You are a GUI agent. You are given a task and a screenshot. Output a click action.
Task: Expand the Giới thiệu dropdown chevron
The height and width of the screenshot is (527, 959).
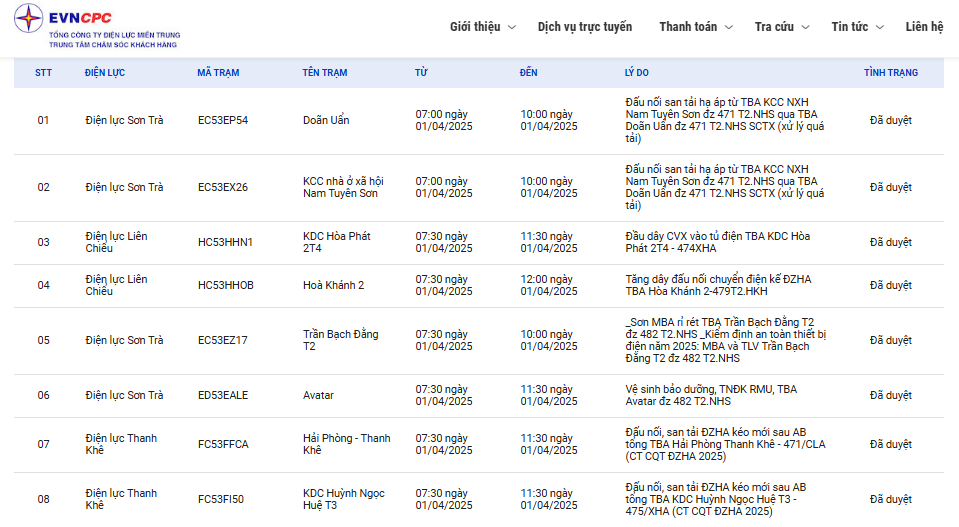pyautogui.click(x=512, y=27)
